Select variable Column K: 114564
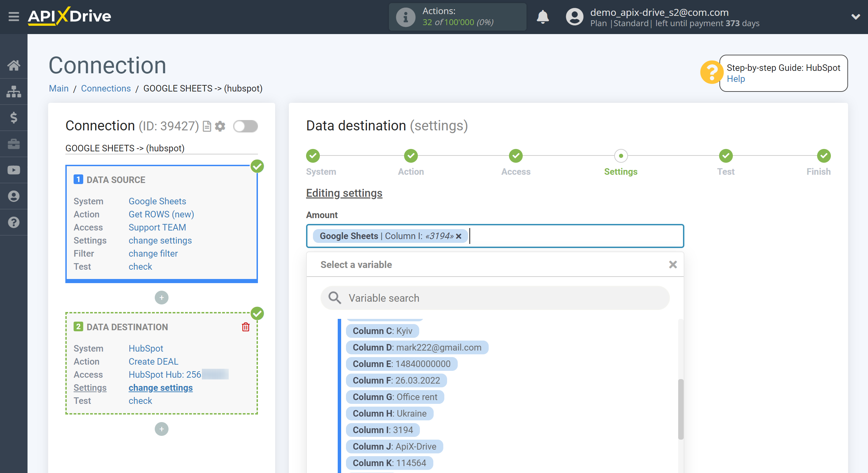Image resolution: width=868 pixels, height=473 pixels. click(x=390, y=463)
